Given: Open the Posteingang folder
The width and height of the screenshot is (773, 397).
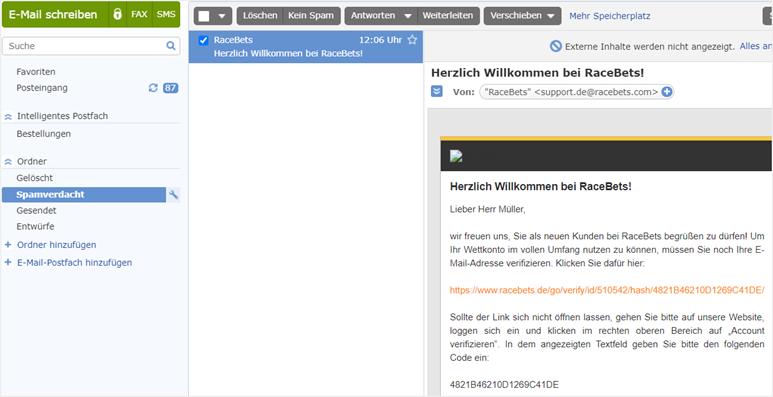Looking at the screenshot, I should click(42, 88).
